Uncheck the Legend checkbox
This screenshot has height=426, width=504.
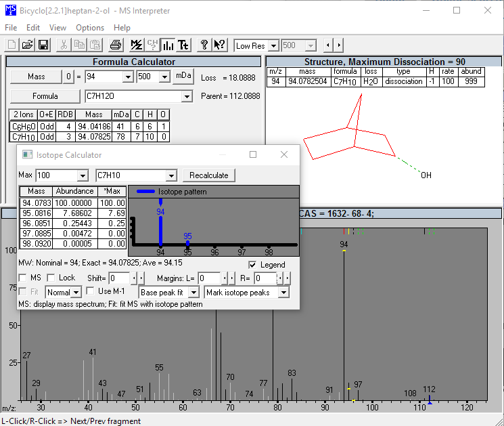tap(252, 265)
